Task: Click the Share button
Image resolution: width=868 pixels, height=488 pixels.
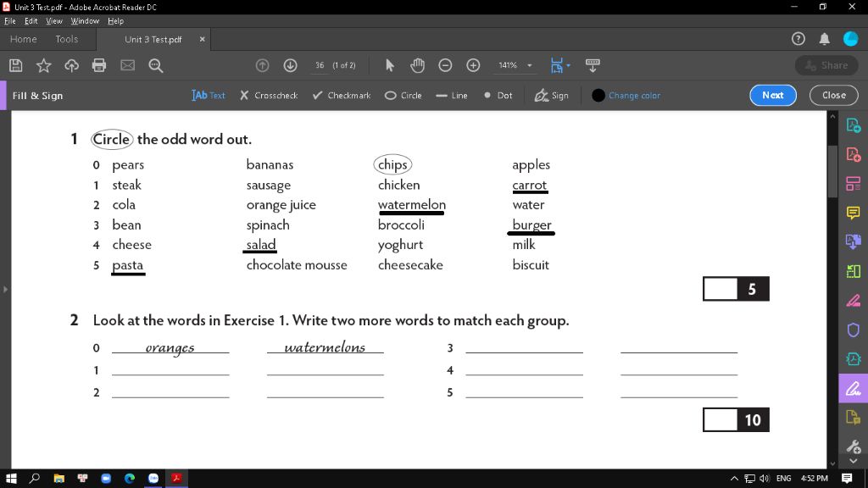Action: [826, 65]
